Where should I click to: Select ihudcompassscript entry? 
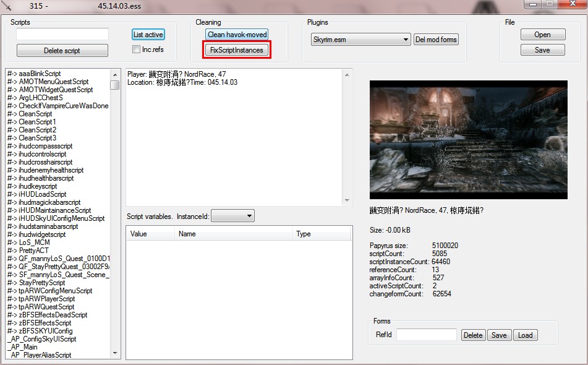40,146
